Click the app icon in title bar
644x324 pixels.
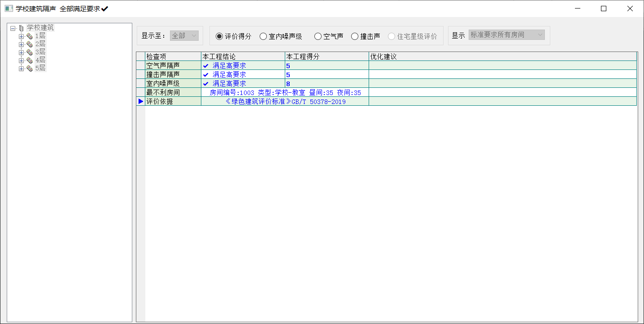pyautogui.click(x=9, y=9)
